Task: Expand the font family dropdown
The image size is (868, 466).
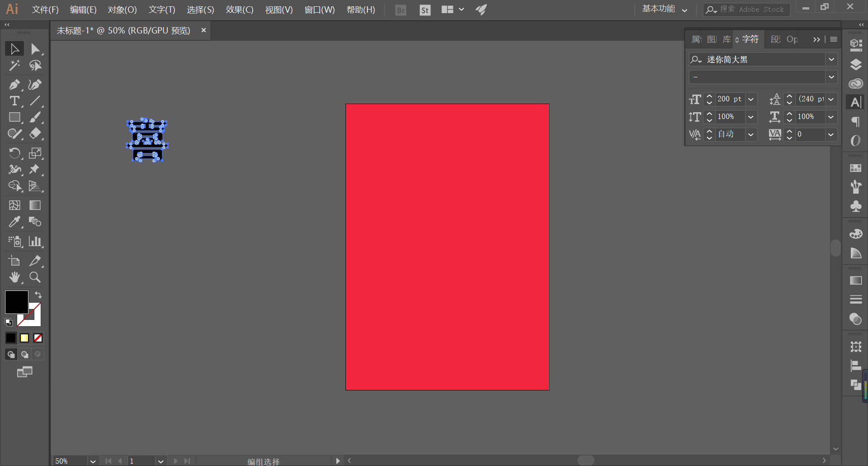Action: pyautogui.click(x=831, y=59)
